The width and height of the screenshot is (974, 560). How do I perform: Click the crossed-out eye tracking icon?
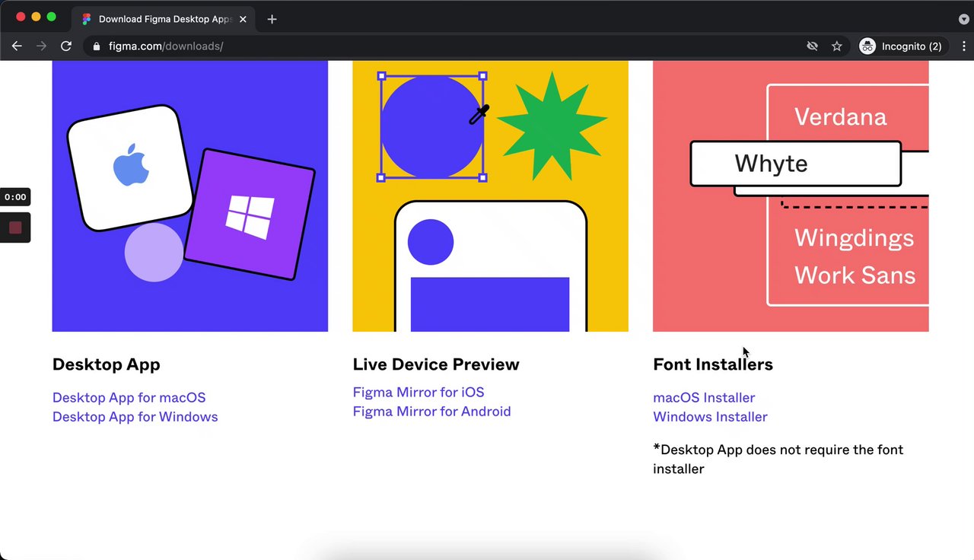[813, 46]
